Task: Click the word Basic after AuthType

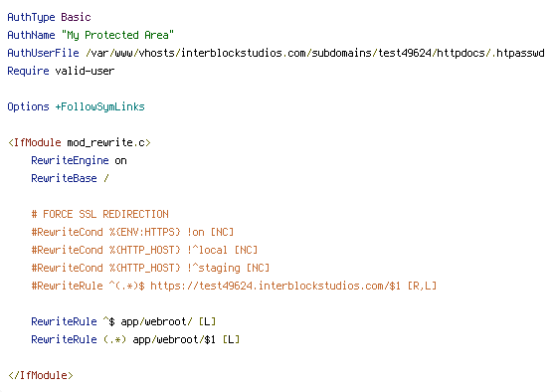Action: (76, 17)
